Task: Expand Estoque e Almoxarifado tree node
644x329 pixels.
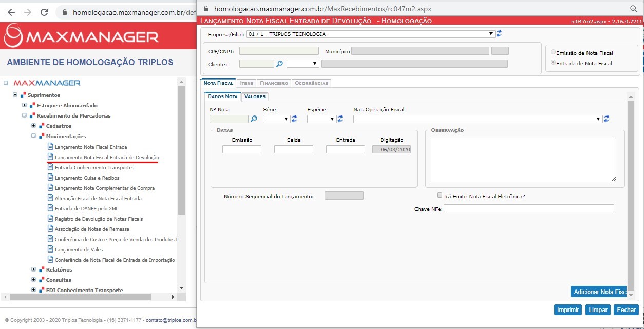Action: point(24,105)
